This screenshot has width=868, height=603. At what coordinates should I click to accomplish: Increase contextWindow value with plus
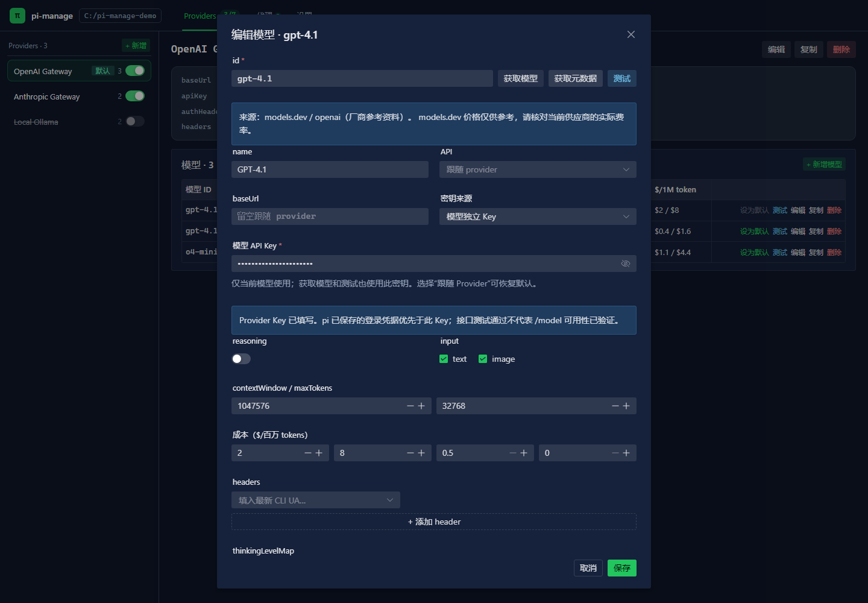coord(421,406)
